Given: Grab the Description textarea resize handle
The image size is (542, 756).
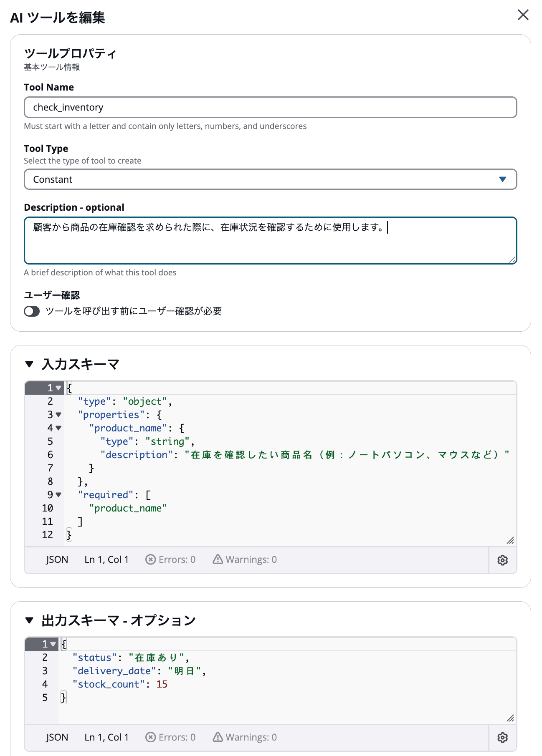Looking at the screenshot, I should (x=512, y=259).
